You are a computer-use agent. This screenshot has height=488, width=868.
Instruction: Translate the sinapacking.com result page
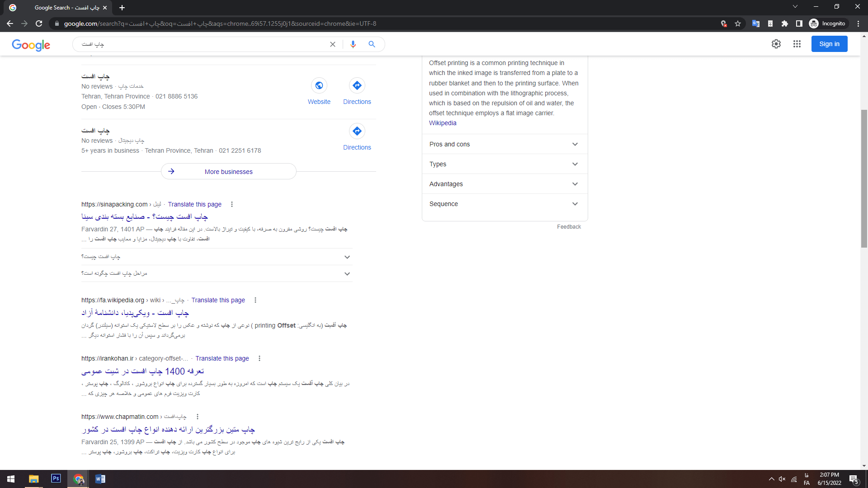(194, 204)
